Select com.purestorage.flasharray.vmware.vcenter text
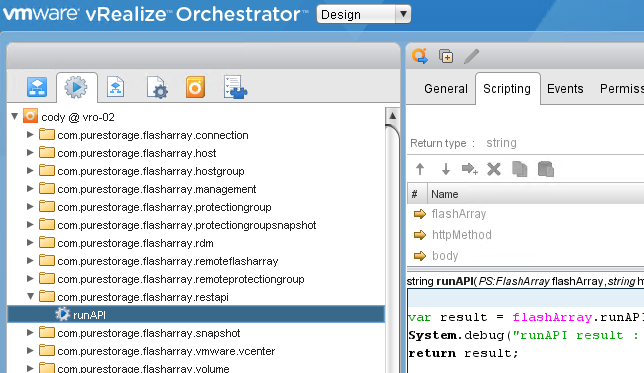 coord(166,351)
